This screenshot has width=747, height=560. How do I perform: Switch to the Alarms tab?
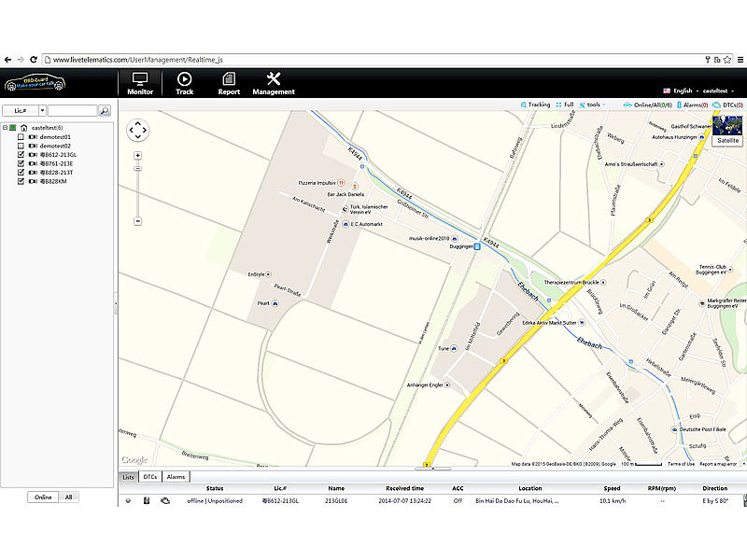(x=176, y=477)
